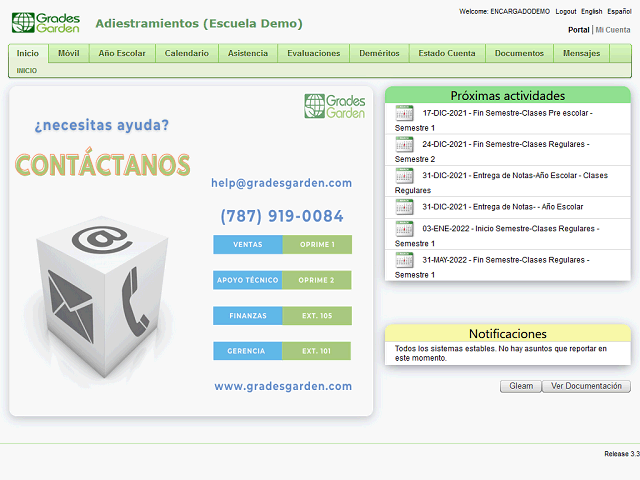Click 17-DIC-2021 Fin Semestre Pre escolar entry
640x480 pixels.
pyautogui.click(x=508, y=118)
